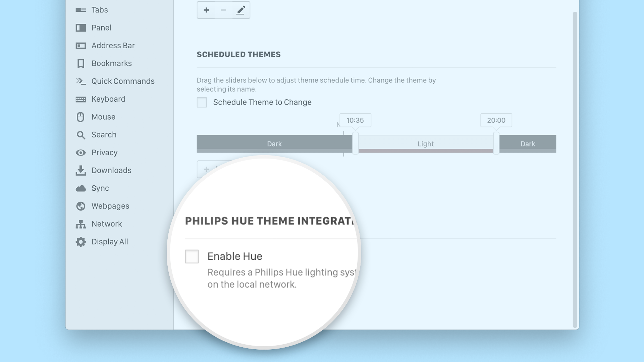
Task: Open Quick Commands icon in sidebar
Action: 80,81
